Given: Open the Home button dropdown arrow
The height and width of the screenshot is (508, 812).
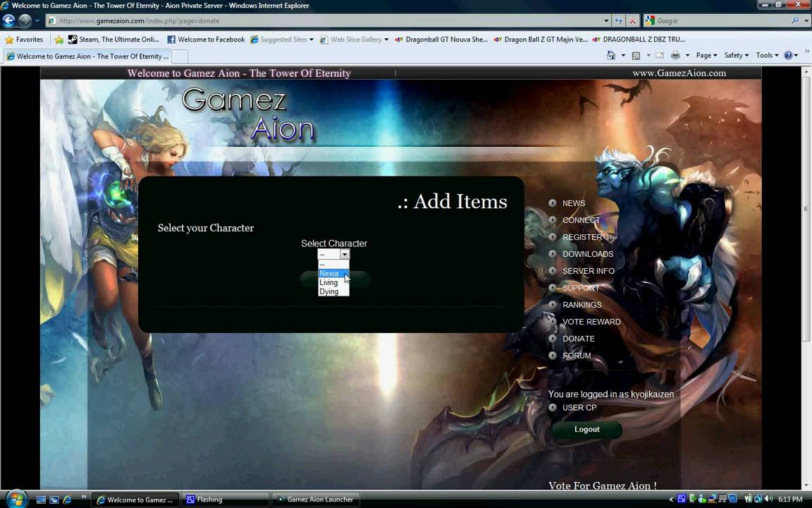Looking at the screenshot, I should pyautogui.click(x=623, y=56).
